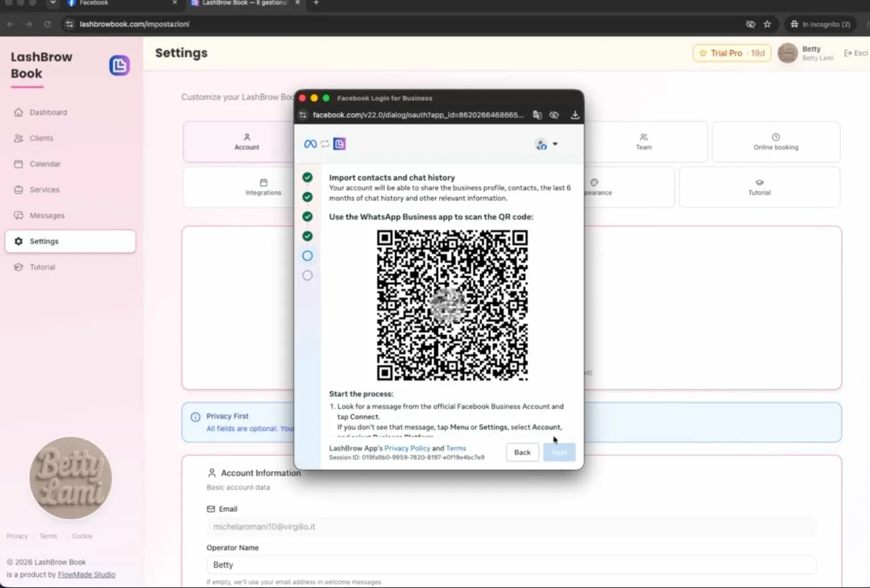Screen dimensions: 870x588
Task: Click the fourth completed step checkmark
Action: (307, 236)
